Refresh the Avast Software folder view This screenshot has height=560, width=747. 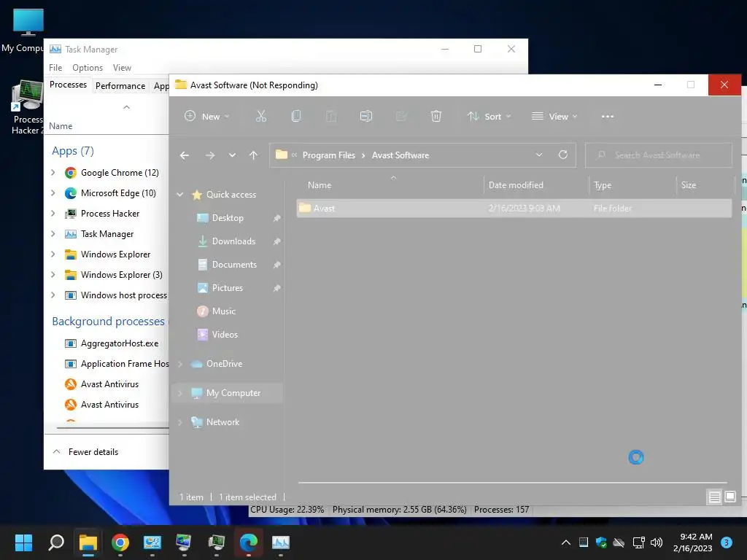point(562,155)
